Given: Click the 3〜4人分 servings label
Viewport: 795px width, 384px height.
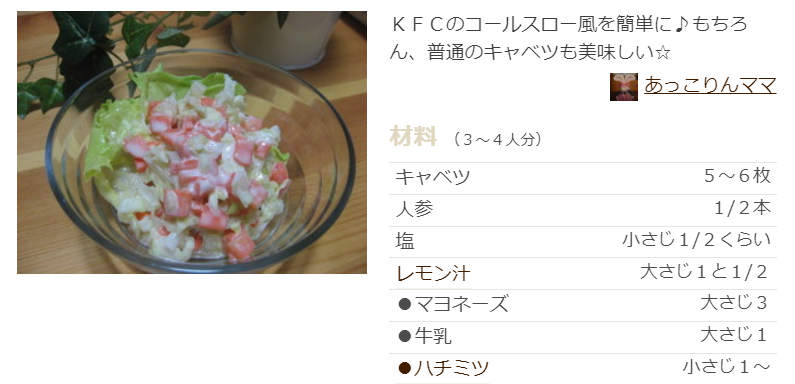Looking at the screenshot, I should (497, 139).
